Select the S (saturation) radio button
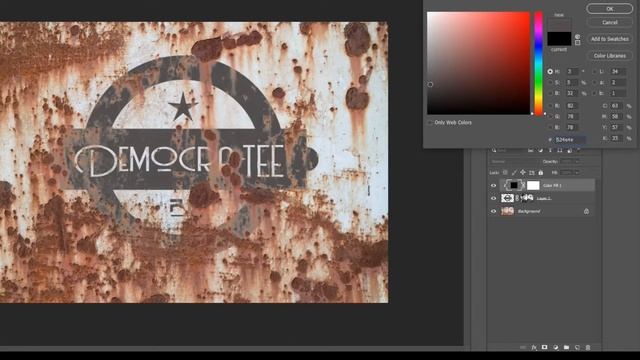Screen dimensions: 640x360 click(550, 82)
